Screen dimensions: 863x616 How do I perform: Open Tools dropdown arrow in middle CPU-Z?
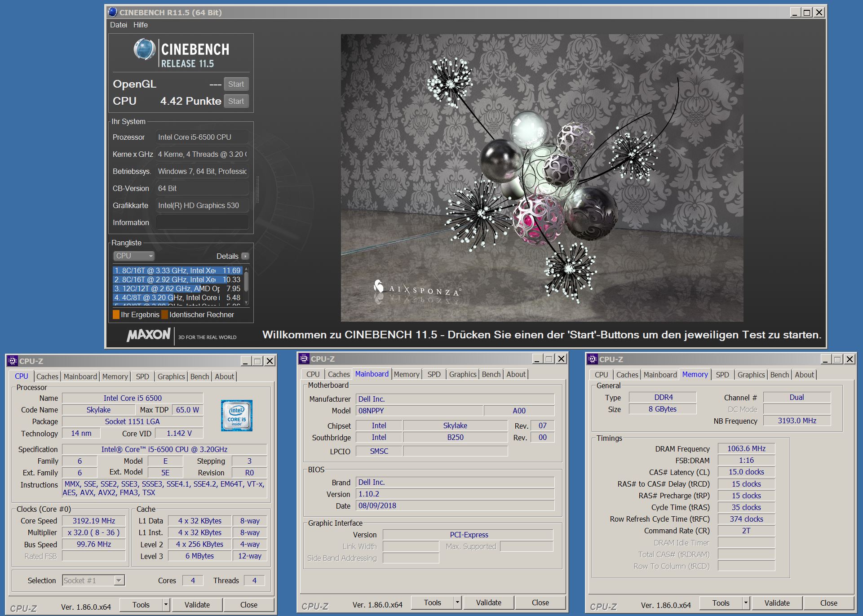coord(457,603)
